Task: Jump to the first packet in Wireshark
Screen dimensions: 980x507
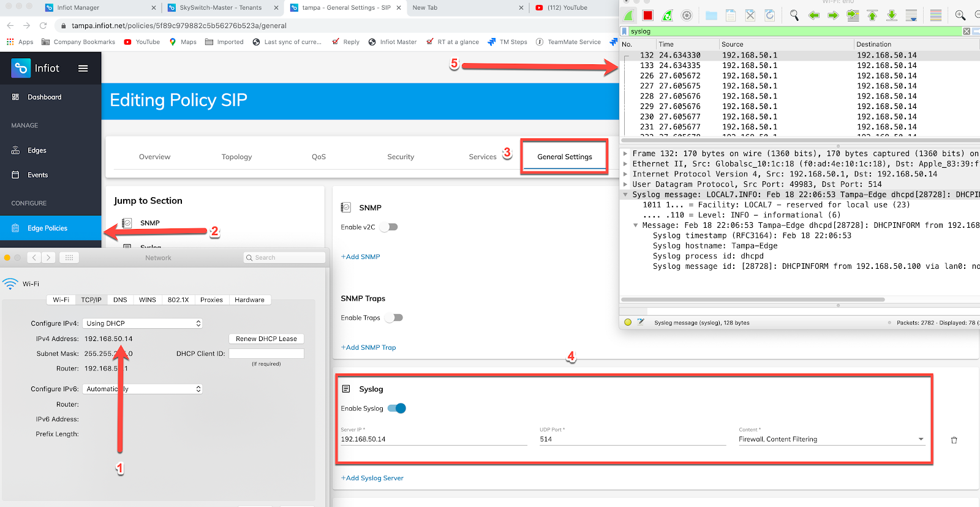Action: pos(872,15)
